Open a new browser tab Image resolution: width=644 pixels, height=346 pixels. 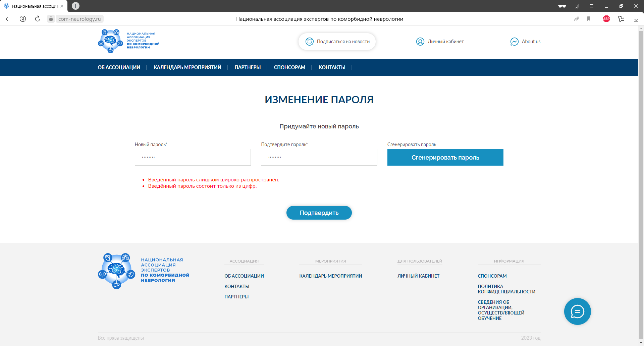click(75, 6)
